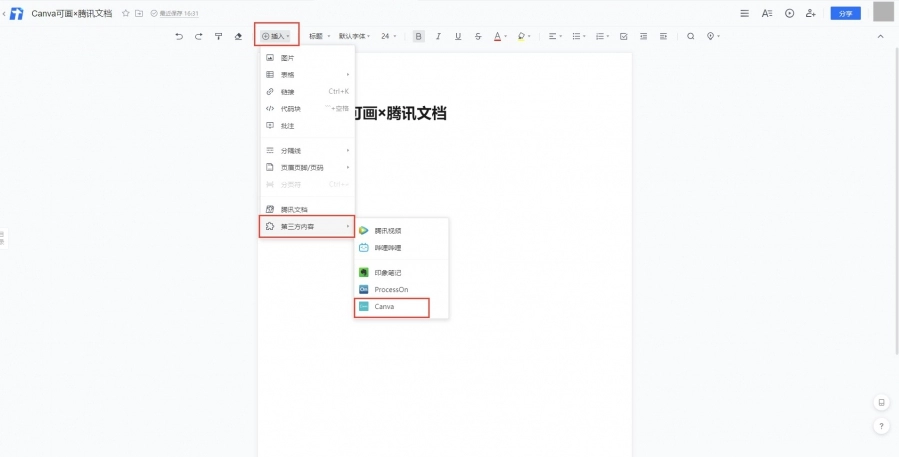This screenshot has width=899, height=457.
Task: Open the font size 24 dropdown
Action: click(x=388, y=36)
